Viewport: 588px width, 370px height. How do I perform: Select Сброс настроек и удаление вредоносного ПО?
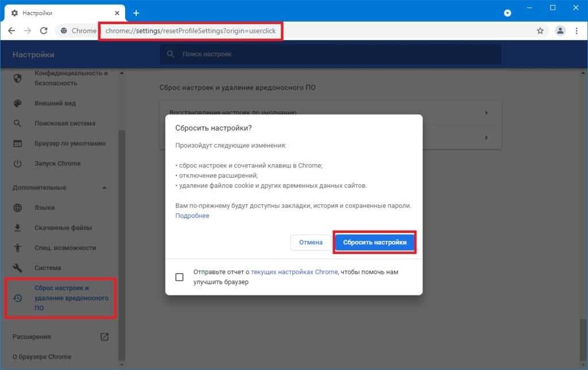[x=72, y=298]
